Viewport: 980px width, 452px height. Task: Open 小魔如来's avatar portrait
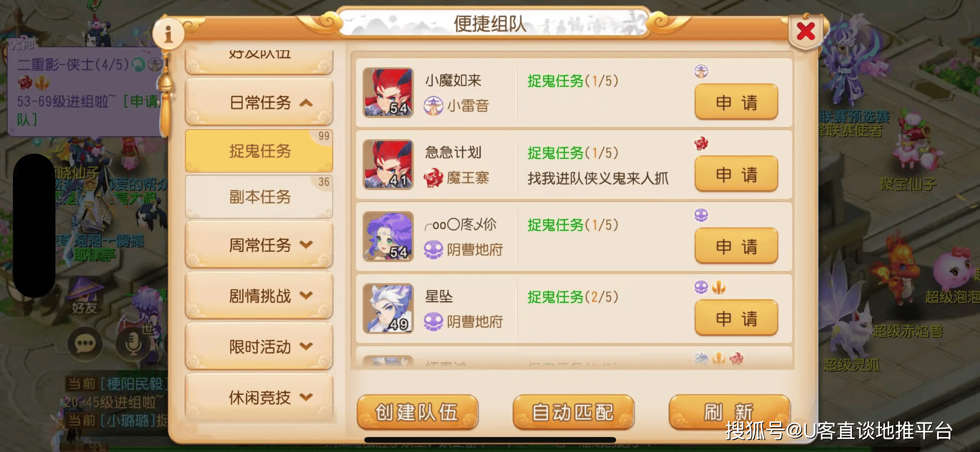[388, 92]
